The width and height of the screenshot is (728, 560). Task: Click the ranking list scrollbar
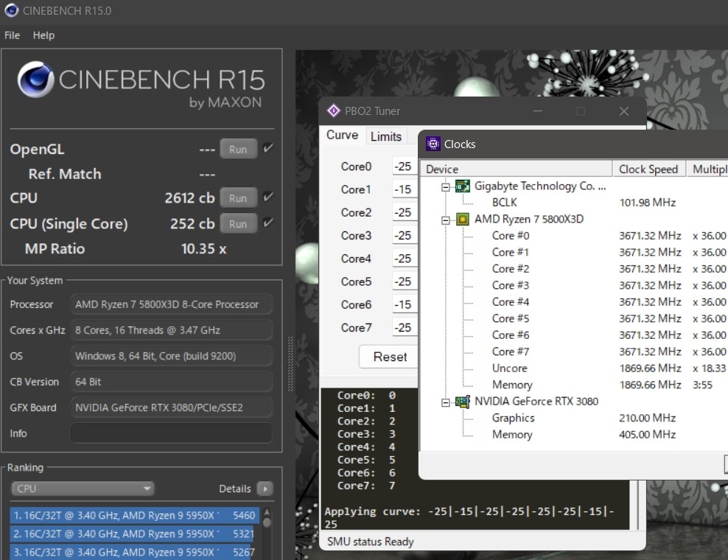pyautogui.click(x=267, y=534)
